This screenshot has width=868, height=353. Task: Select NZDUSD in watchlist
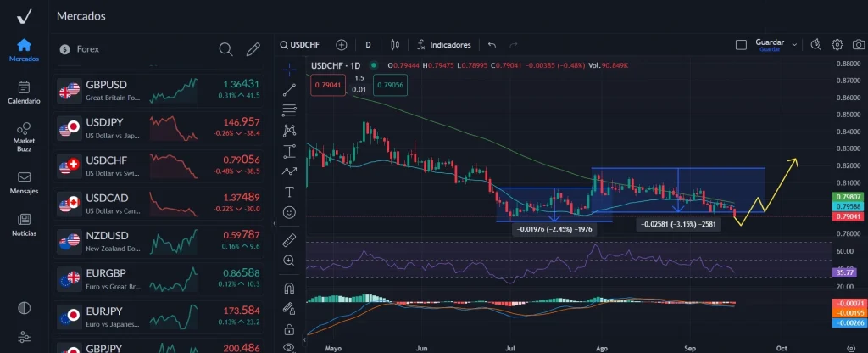pyautogui.click(x=159, y=240)
